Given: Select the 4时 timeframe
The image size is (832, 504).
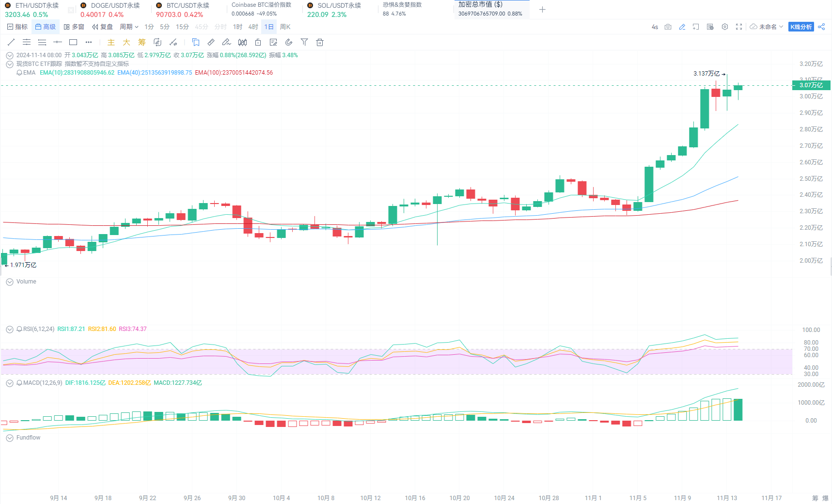Looking at the screenshot, I should pos(253,27).
